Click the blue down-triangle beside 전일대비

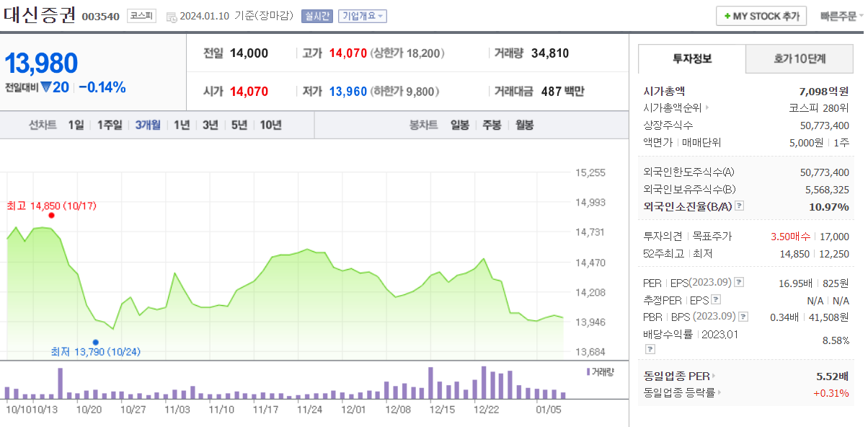pyautogui.click(x=45, y=87)
